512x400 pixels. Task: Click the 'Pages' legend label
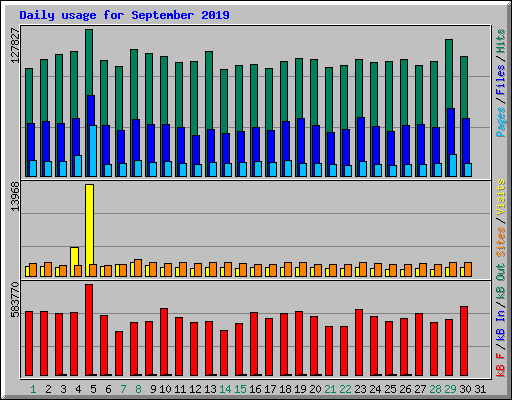click(501, 122)
